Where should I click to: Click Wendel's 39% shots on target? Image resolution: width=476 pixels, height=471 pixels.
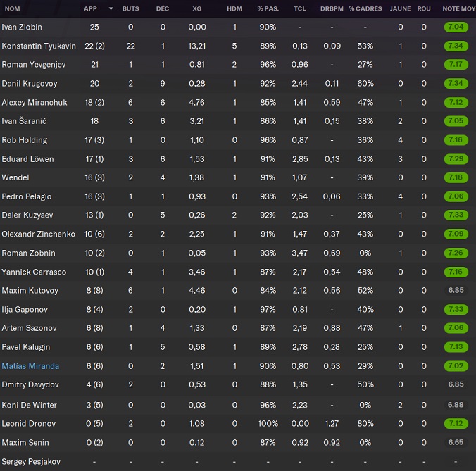click(x=365, y=177)
